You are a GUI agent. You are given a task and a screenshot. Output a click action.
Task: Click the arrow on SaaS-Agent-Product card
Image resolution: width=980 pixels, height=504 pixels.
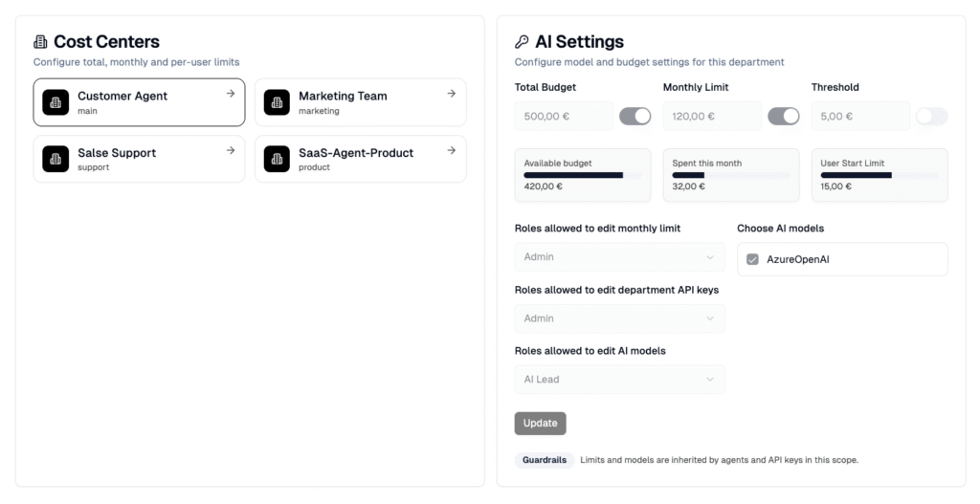452,150
